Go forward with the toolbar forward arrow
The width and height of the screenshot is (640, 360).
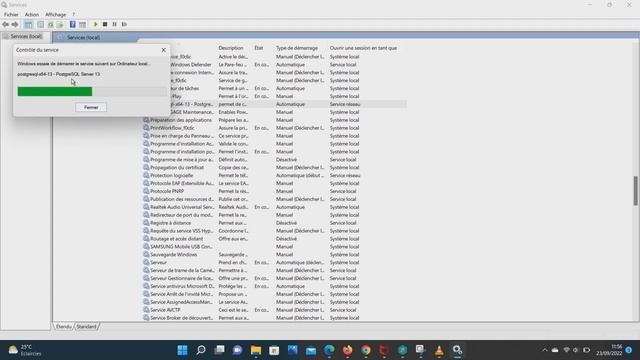[x=15, y=24]
